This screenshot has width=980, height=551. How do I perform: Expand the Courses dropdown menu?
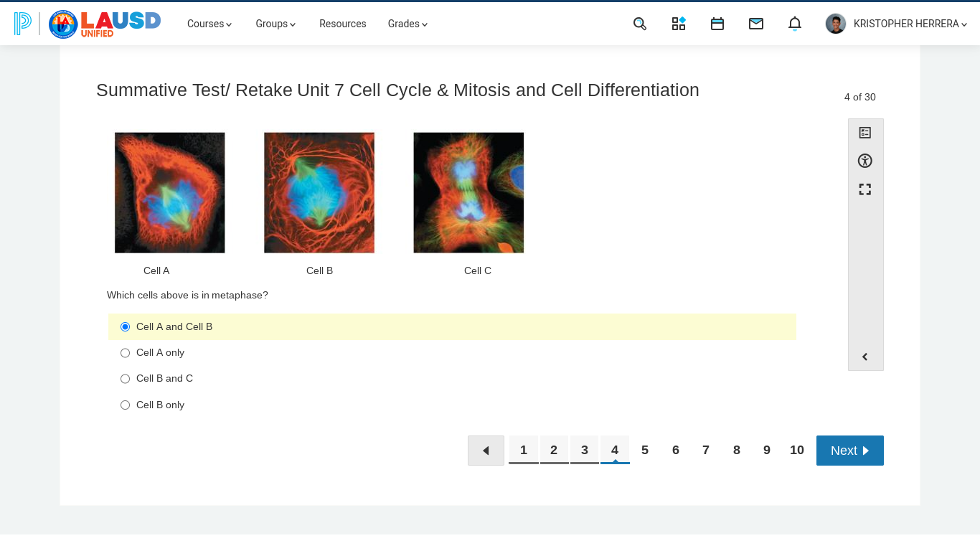209,24
